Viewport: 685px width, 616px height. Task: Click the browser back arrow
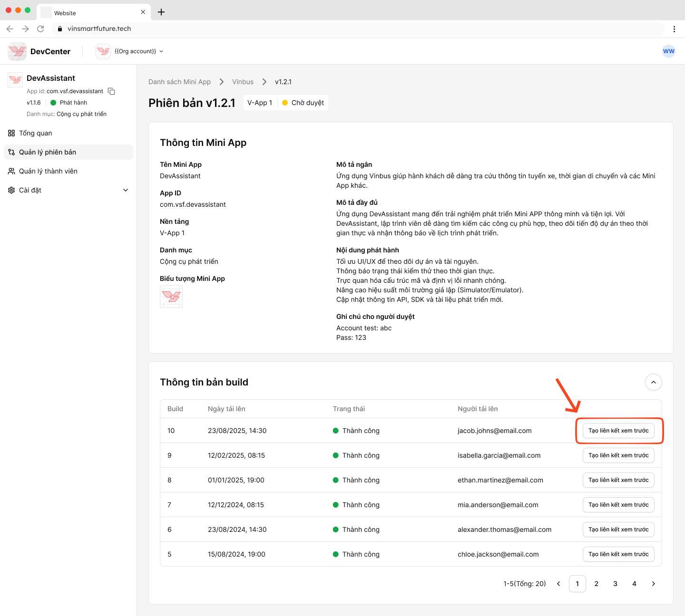point(10,29)
